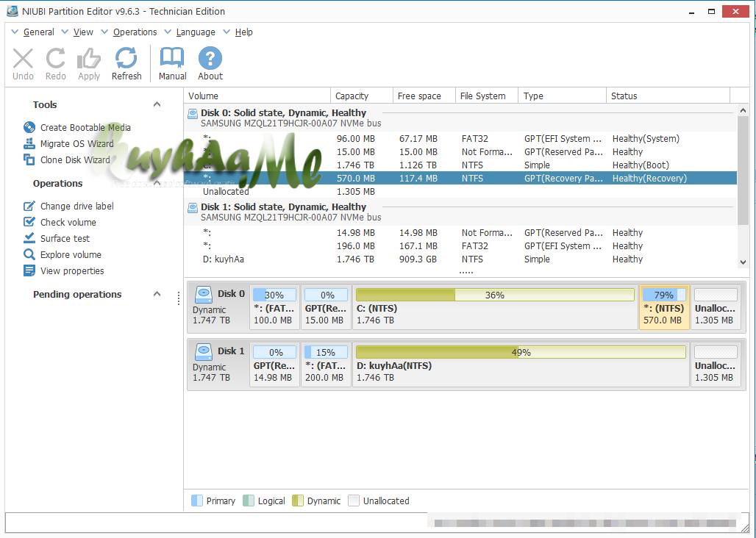Click the Explore volume link
This screenshot has height=538, width=756.
click(x=71, y=255)
